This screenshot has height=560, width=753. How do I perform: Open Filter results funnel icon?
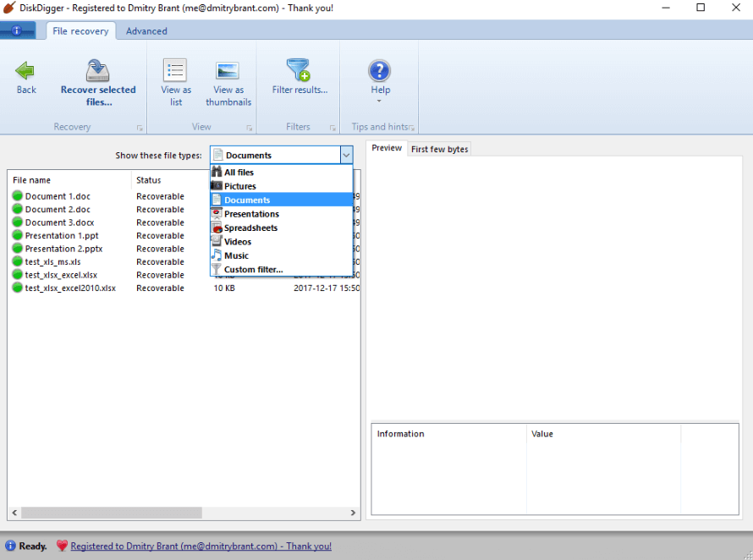click(x=299, y=69)
